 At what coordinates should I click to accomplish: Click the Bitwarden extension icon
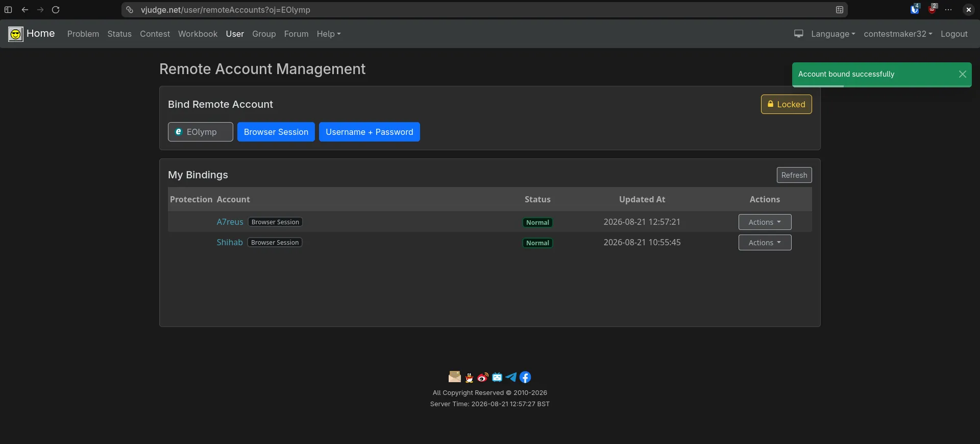pyautogui.click(x=915, y=9)
